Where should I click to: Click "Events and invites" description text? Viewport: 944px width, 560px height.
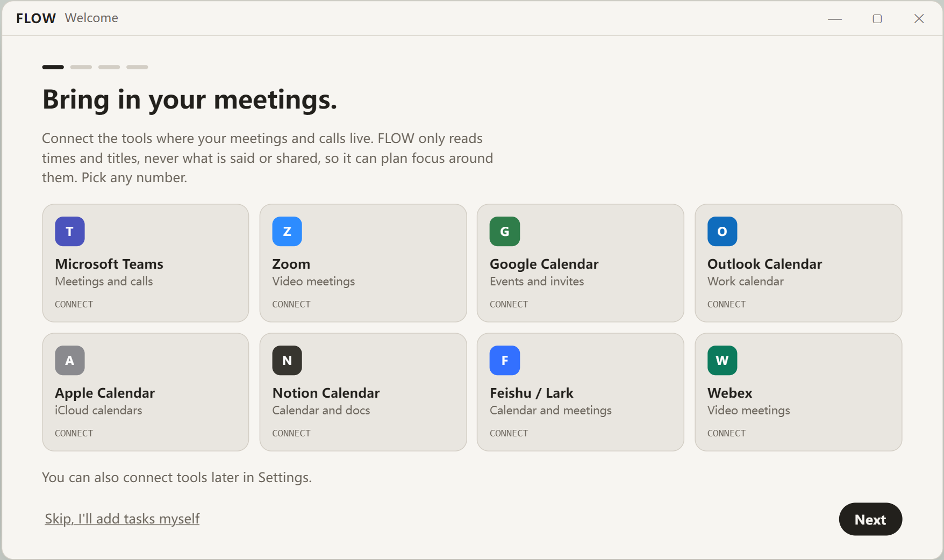pos(537,281)
